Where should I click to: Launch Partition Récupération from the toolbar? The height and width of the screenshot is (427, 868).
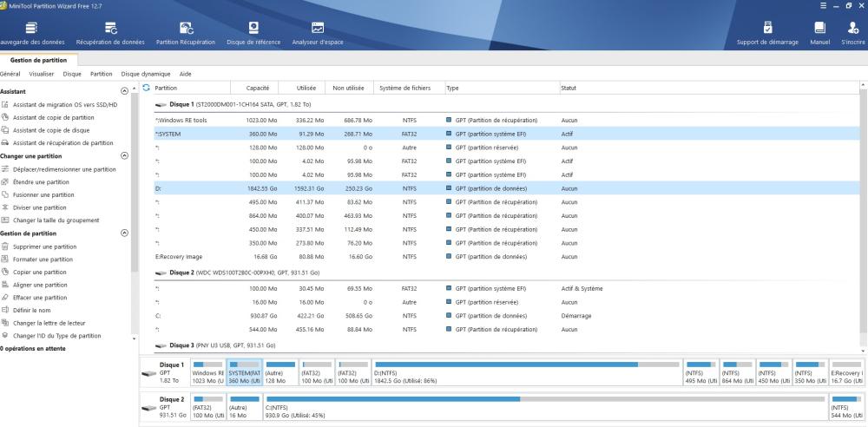[185, 32]
